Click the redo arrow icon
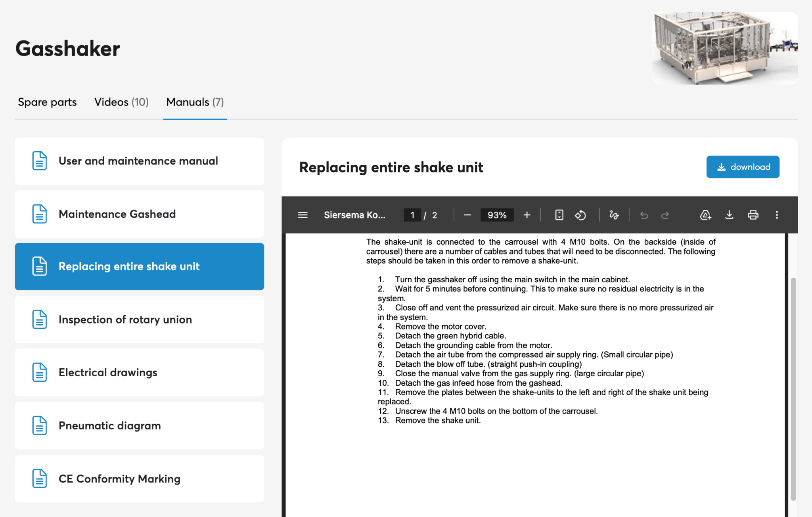 [665, 215]
